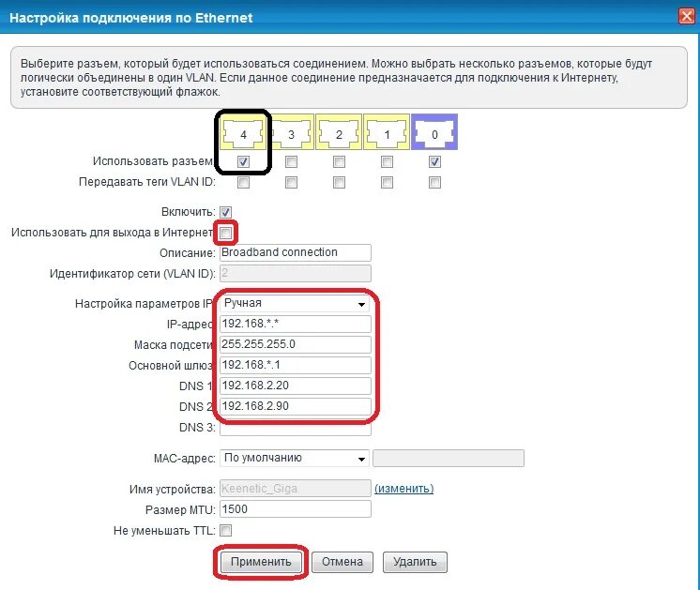Screen dimensions: 700x590
Task: Toggle the 'Включить' checkbox
Action: coord(225,212)
